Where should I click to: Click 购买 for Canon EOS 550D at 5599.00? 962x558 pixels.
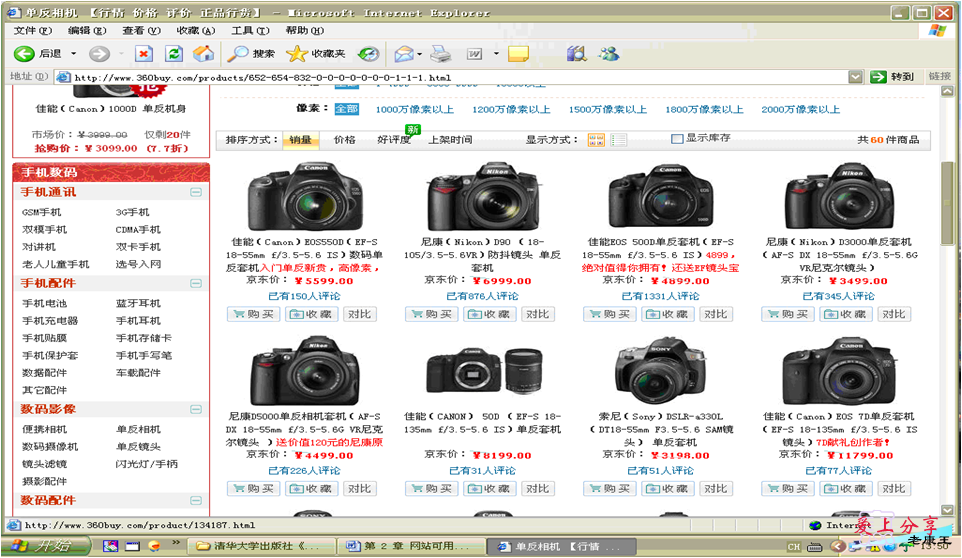click(253, 315)
